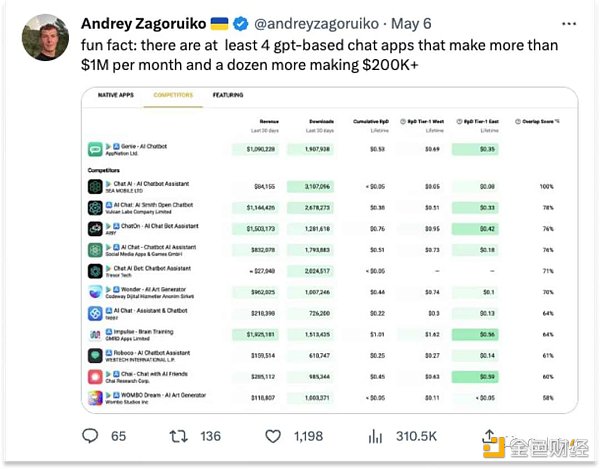The height and width of the screenshot is (469, 600).
Task: Sort by the Overlap Score column
Action: pos(541,121)
